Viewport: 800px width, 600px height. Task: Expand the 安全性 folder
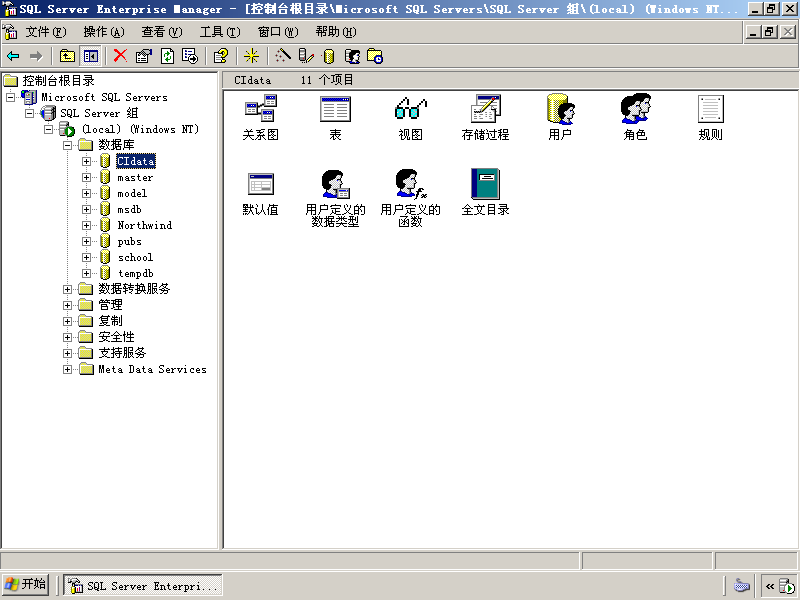(67, 337)
